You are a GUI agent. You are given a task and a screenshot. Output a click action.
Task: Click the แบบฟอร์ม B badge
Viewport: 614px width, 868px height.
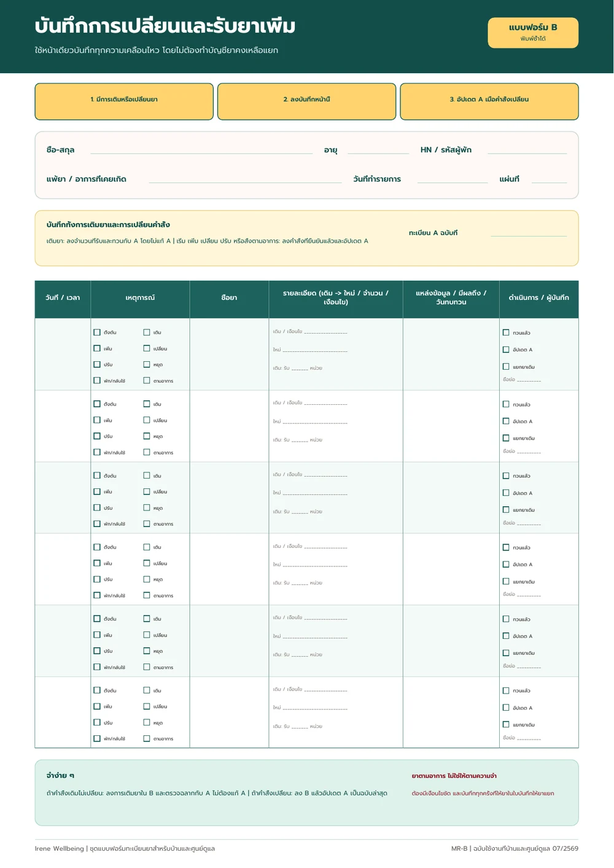point(533,33)
